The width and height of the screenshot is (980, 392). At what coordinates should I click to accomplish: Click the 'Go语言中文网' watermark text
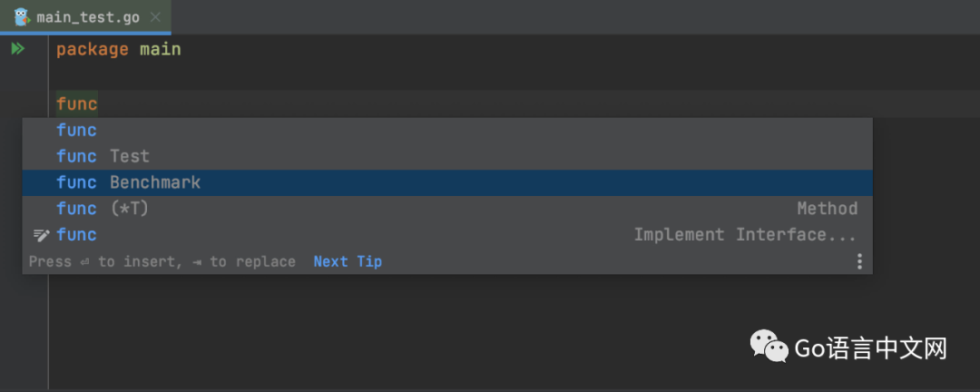pos(870,348)
